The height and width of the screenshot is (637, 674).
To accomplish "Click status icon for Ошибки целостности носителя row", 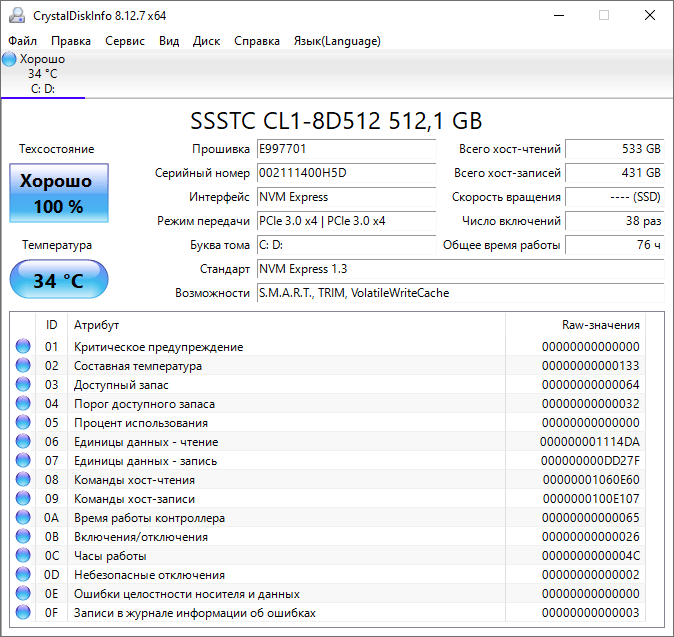I will pyautogui.click(x=23, y=594).
